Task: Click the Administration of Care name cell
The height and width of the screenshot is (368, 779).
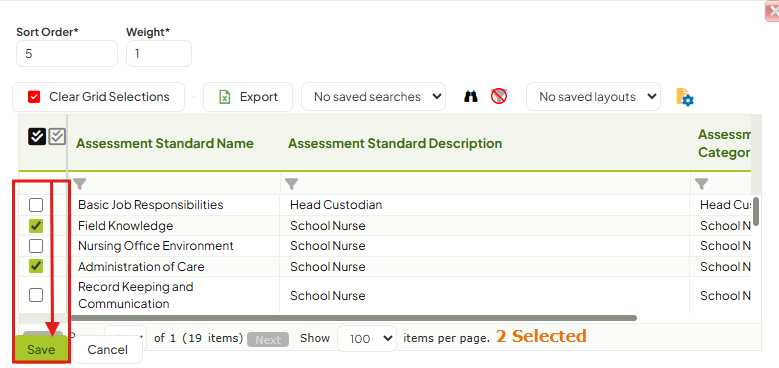Action: 173,266
